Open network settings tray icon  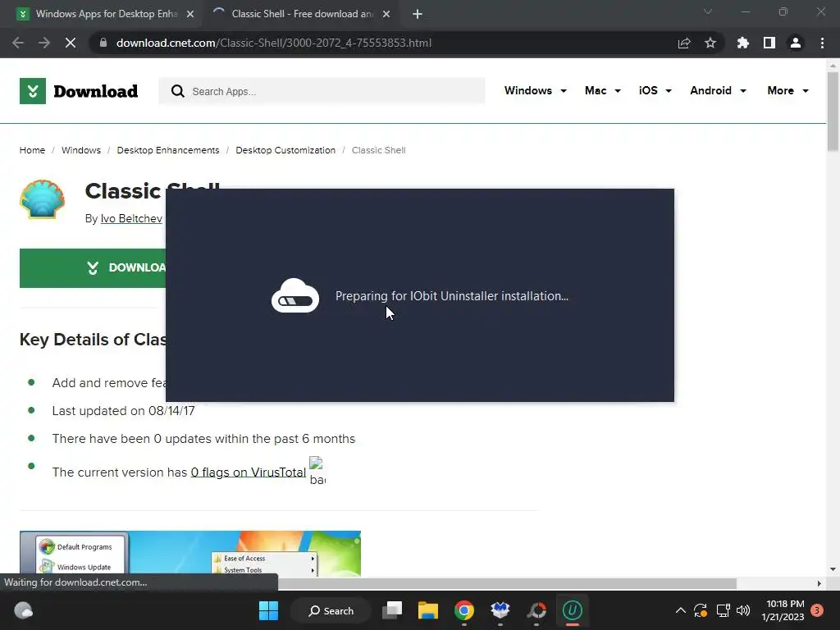pyautogui.click(x=724, y=610)
